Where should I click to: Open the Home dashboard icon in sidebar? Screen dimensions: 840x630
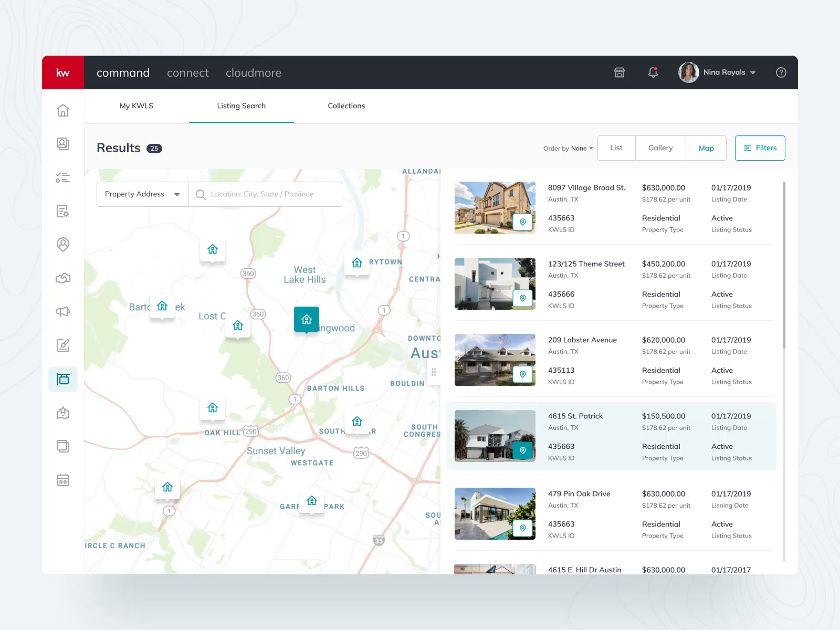[63, 110]
